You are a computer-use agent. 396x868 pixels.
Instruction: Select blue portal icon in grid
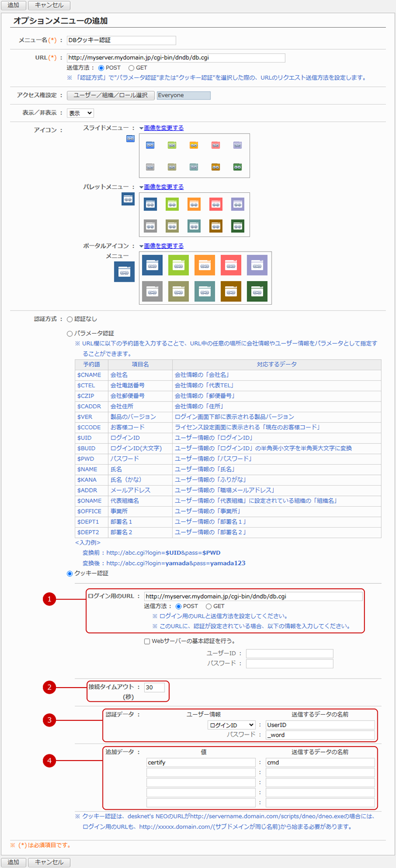point(152,265)
